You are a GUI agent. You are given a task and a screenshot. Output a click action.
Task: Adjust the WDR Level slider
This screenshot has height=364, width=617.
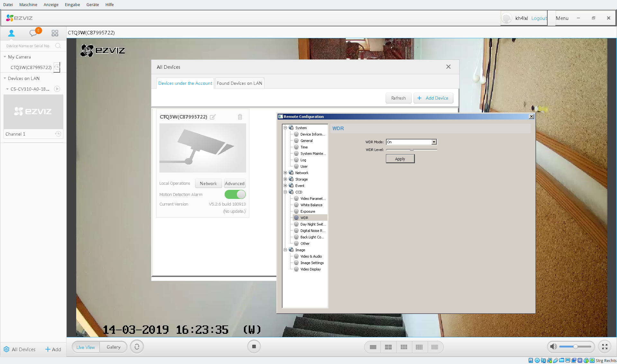tap(412, 150)
